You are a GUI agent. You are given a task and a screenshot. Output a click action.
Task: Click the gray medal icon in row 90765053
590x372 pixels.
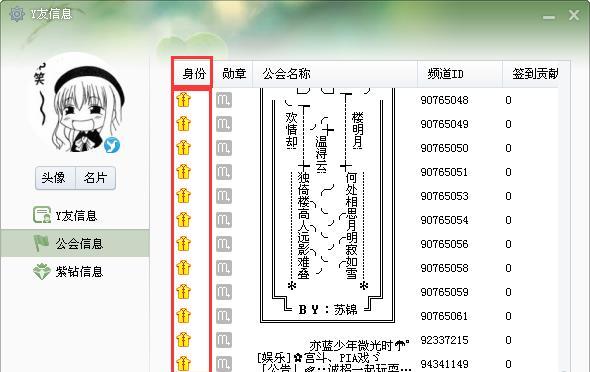point(224,196)
